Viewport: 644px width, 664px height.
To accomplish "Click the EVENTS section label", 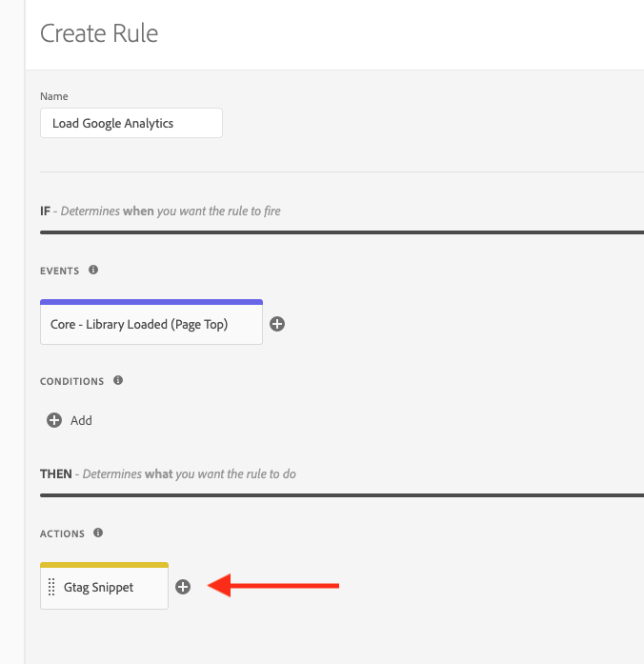I will (x=60, y=271).
